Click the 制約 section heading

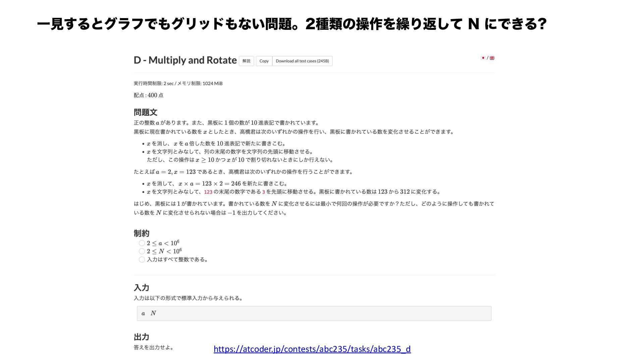pyautogui.click(x=142, y=233)
